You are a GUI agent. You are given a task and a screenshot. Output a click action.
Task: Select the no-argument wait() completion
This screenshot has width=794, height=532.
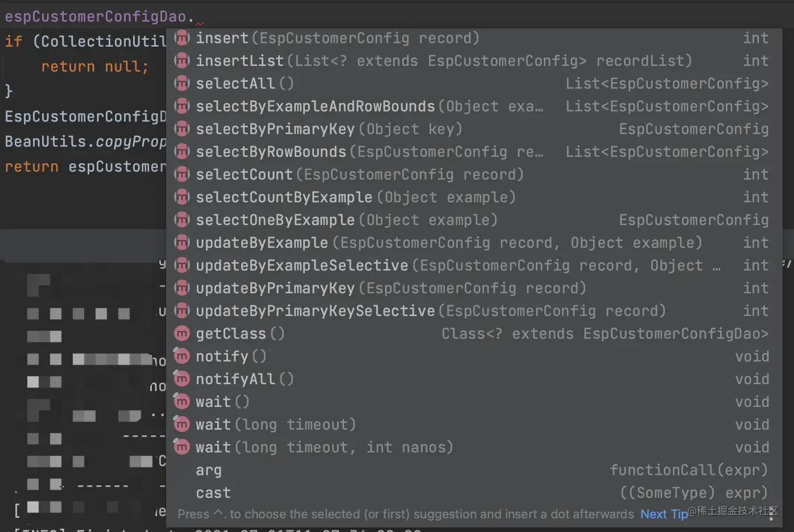[x=474, y=402]
